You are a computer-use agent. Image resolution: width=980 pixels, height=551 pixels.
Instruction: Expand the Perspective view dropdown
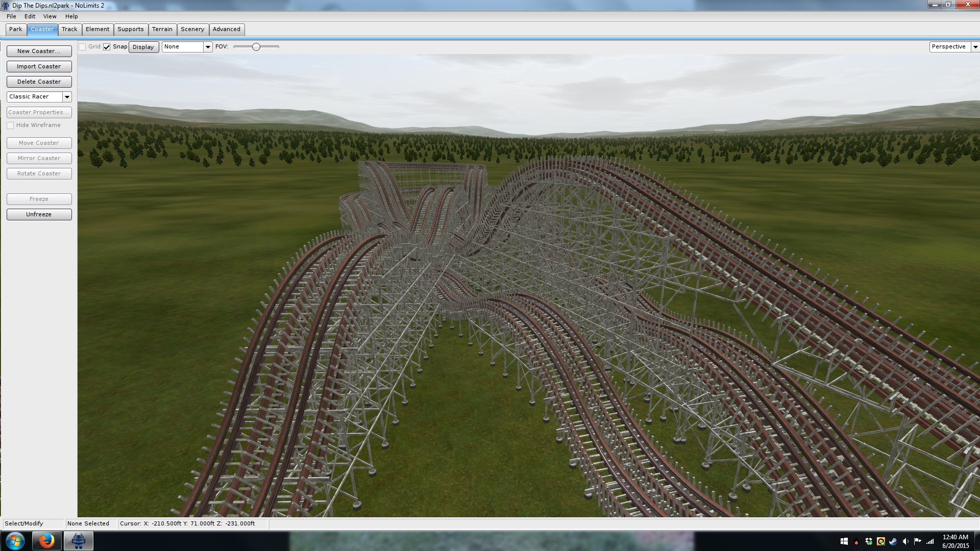[x=975, y=47]
